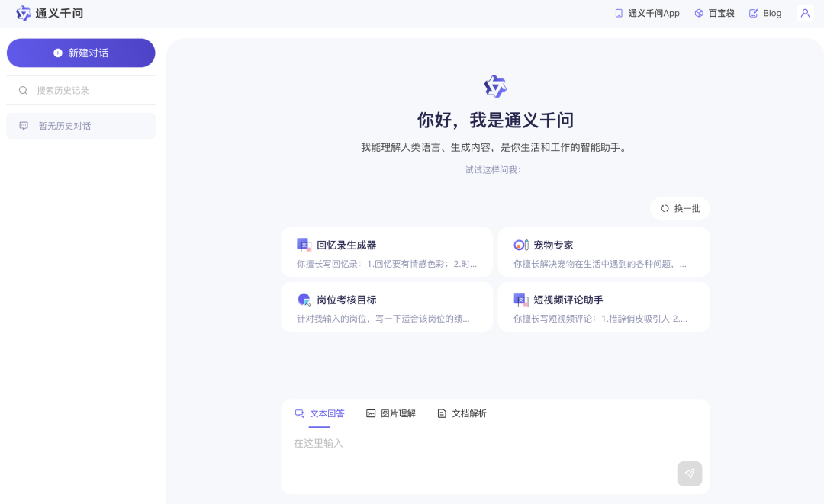The width and height of the screenshot is (824, 504).
Task: Click the edit icon beside Blog
Action: 754,13
